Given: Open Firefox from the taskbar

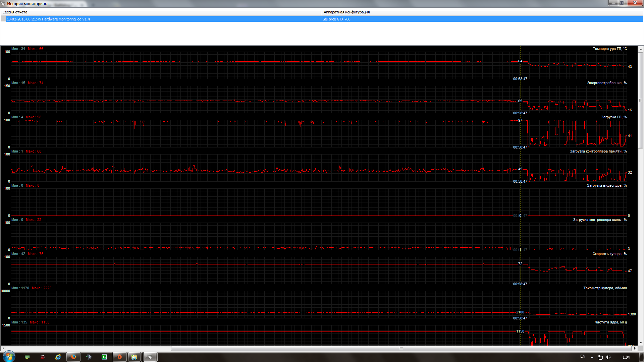Looking at the screenshot, I should click(x=73, y=357).
